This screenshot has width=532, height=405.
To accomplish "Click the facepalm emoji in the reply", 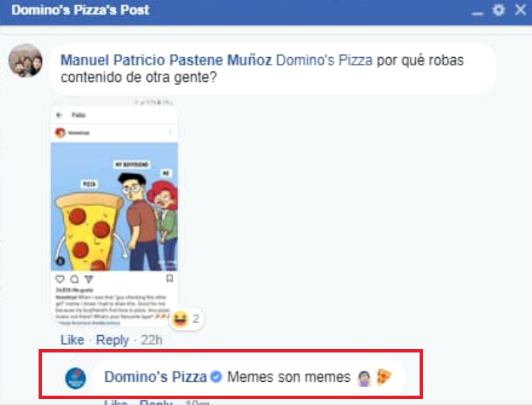I will pyautogui.click(x=364, y=378).
